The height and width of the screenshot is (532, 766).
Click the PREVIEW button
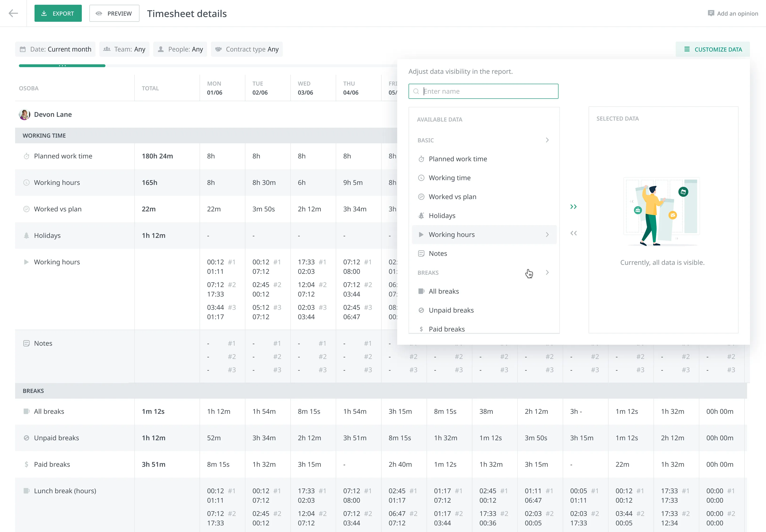point(114,13)
